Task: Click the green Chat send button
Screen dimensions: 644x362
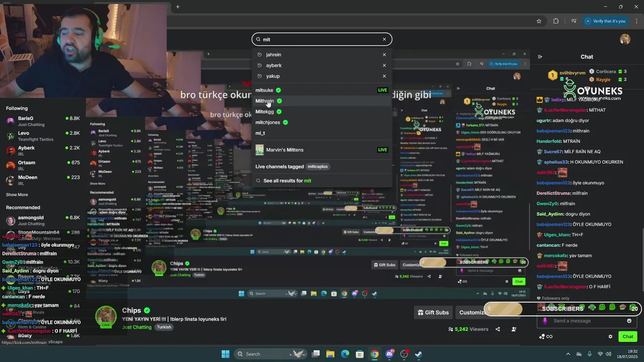Action: pyautogui.click(x=628, y=337)
